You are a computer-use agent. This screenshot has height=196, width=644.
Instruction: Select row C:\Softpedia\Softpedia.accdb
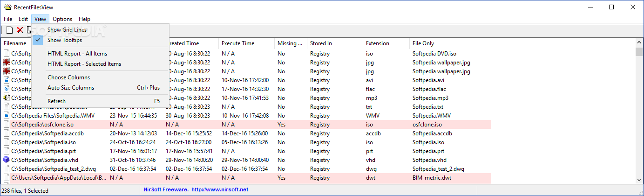[246, 133]
